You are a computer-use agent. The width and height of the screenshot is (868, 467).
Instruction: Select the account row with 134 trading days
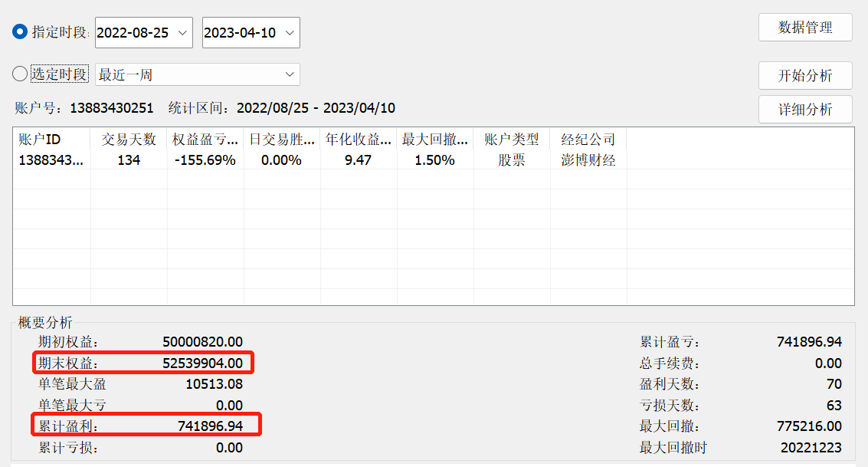(x=129, y=160)
